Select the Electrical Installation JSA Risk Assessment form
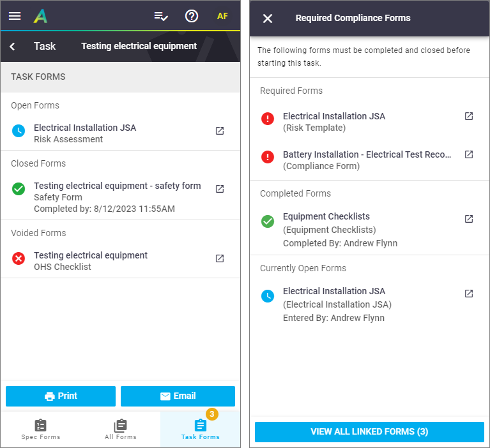Screen dimensions: 490x448 tap(120, 133)
